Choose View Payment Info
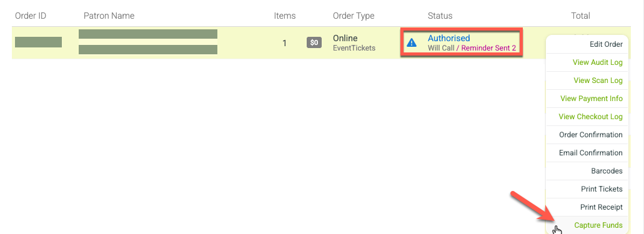Image resolution: width=644 pixels, height=234 pixels. [x=592, y=99]
